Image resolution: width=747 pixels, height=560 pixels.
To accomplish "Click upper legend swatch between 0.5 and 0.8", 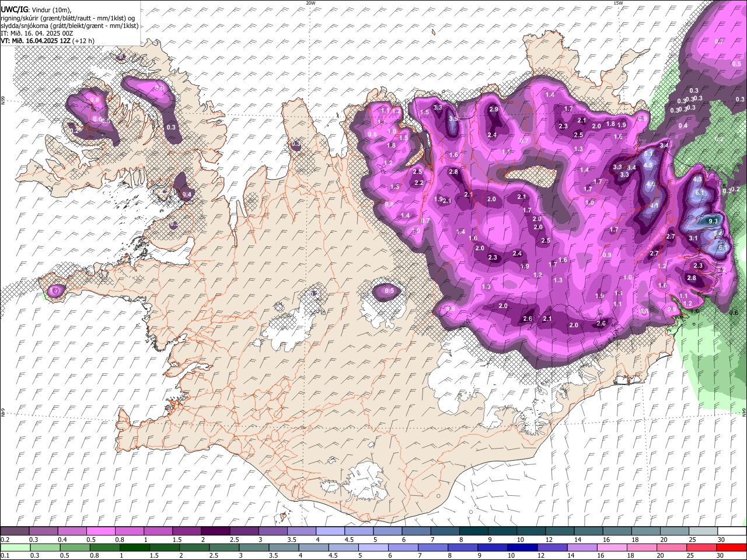I will coord(100,531).
